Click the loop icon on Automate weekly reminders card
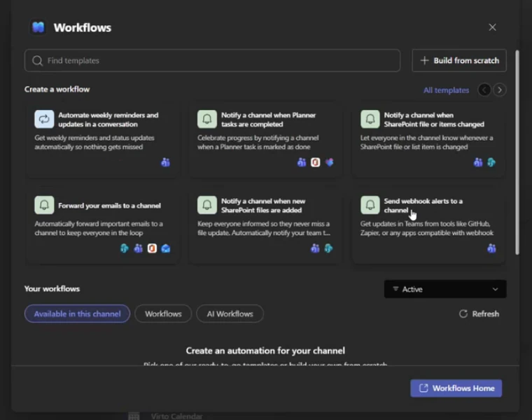The image size is (532, 420). pyautogui.click(x=44, y=119)
